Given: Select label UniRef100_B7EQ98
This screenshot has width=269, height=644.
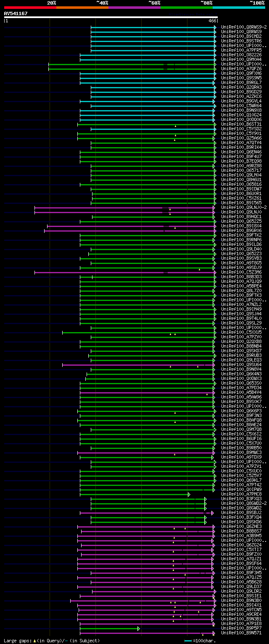Looking at the screenshot, I should click(241, 161).
